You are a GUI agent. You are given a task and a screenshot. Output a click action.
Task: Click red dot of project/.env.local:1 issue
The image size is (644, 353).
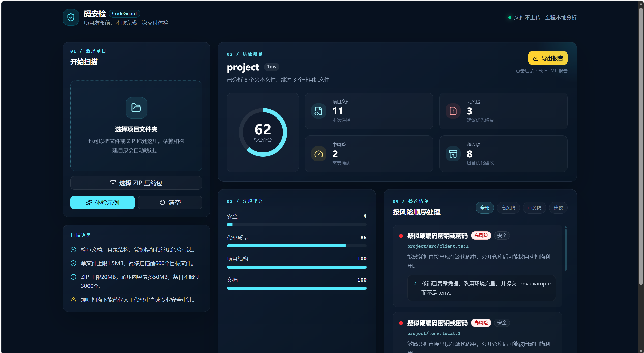(x=401, y=323)
